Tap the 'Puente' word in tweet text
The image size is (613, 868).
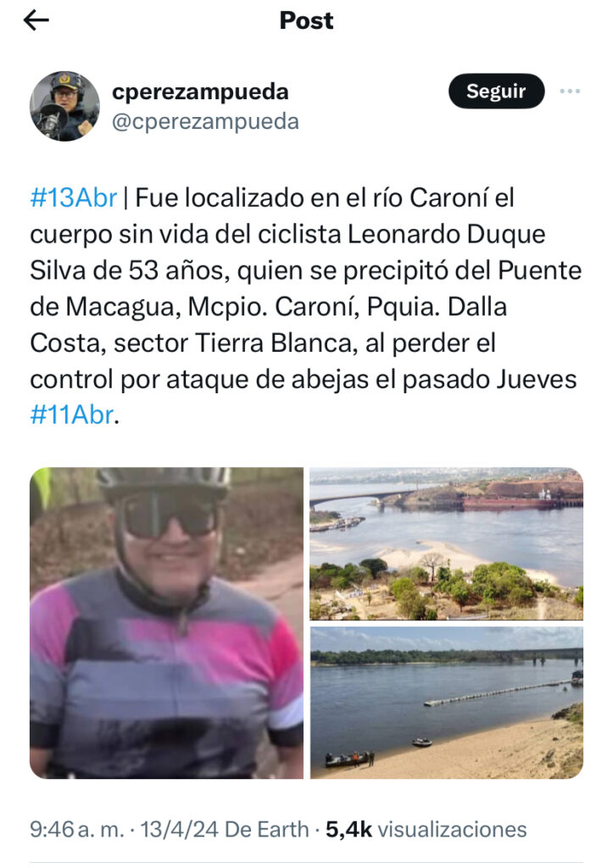tap(539, 270)
